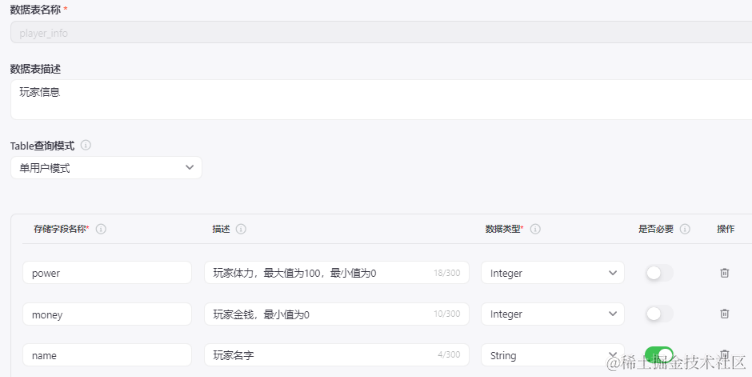This screenshot has width=752, height=377.
Task: Click info icon beside 存储字段名称 header
Action: pos(101,229)
